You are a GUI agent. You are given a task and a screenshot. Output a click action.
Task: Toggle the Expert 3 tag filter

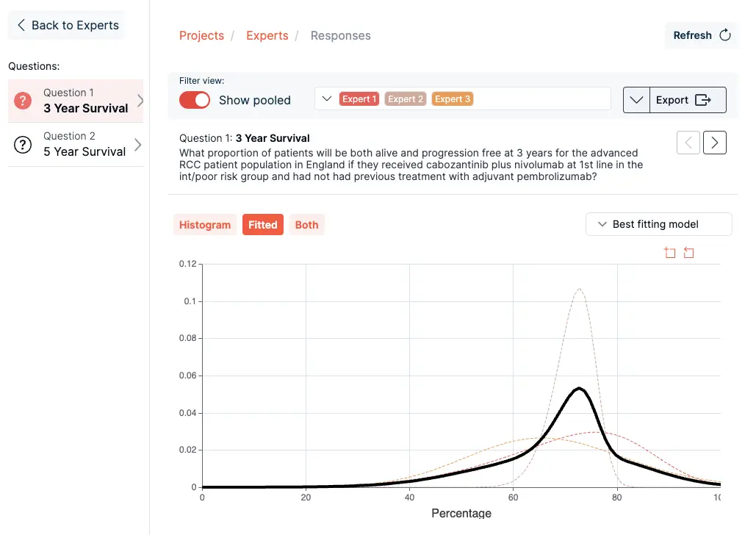click(452, 99)
